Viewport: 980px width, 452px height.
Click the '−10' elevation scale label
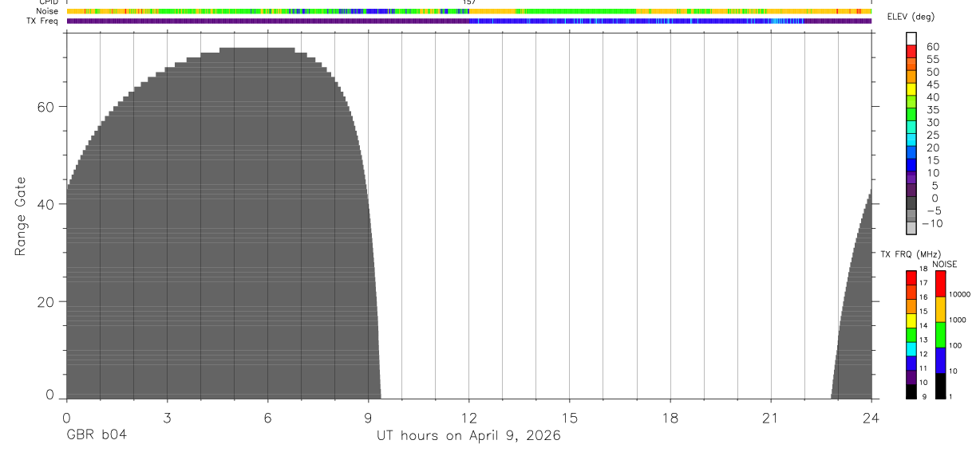pyautogui.click(x=931, y=223)
